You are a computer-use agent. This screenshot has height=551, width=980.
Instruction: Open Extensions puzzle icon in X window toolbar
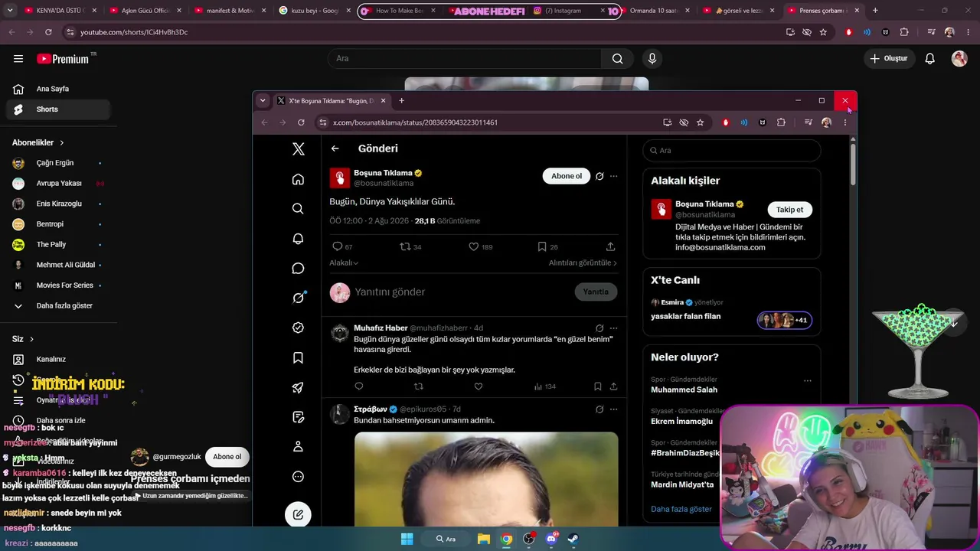[x=781, y=122]
